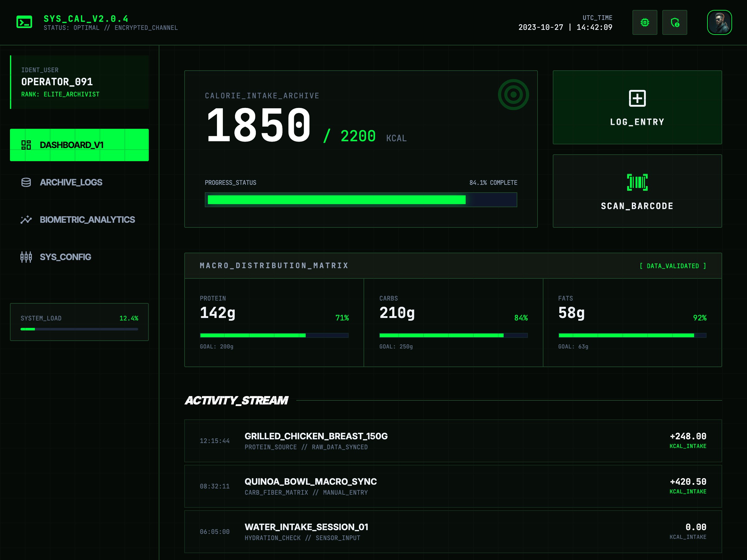747x560 pixels.
Task: Click the LOG_ENTRY button
Action: 637,107
